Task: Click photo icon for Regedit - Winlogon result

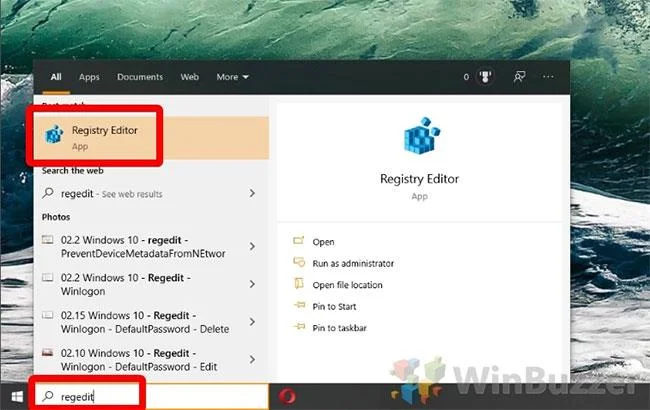Action: point(48,277)
